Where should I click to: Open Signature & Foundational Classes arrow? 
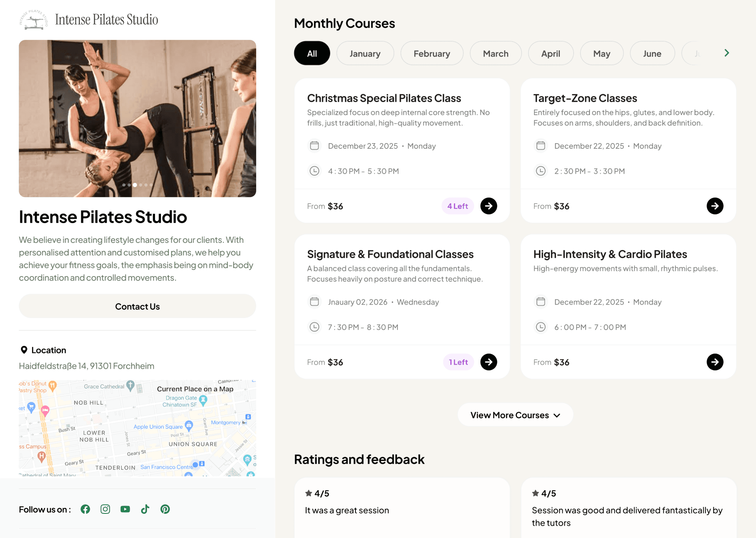point(489,362)
